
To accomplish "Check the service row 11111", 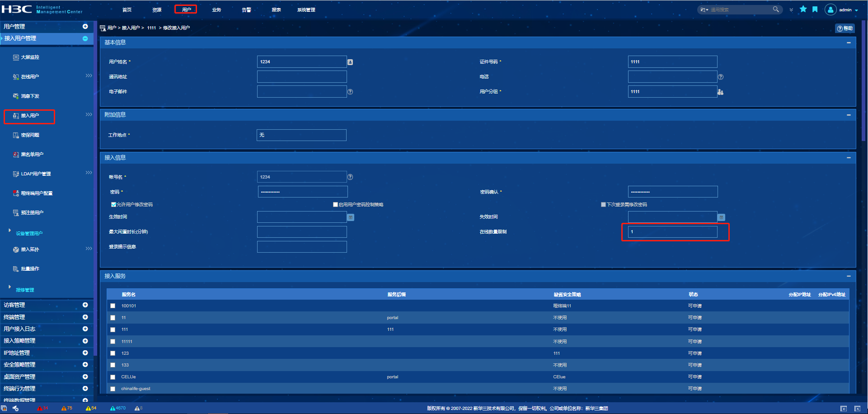I will 113,342.
